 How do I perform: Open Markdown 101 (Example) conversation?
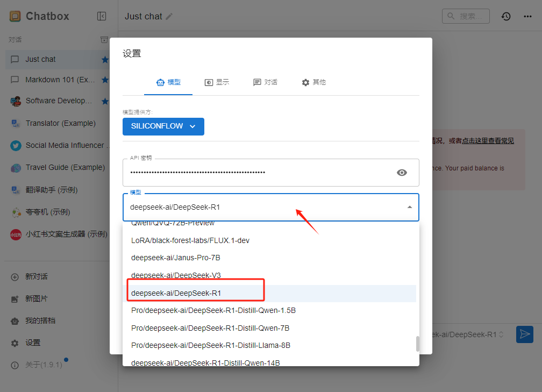[x=58, y=80]
